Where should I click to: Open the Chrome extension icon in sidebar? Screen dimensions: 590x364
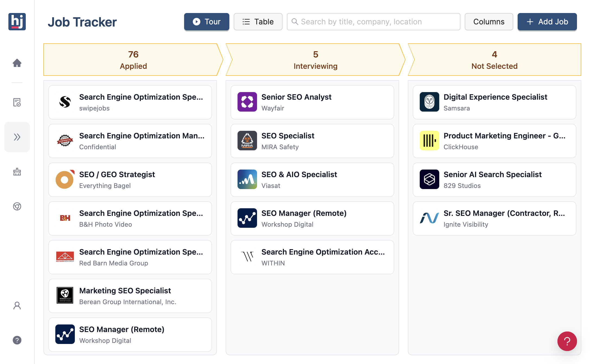17,207
